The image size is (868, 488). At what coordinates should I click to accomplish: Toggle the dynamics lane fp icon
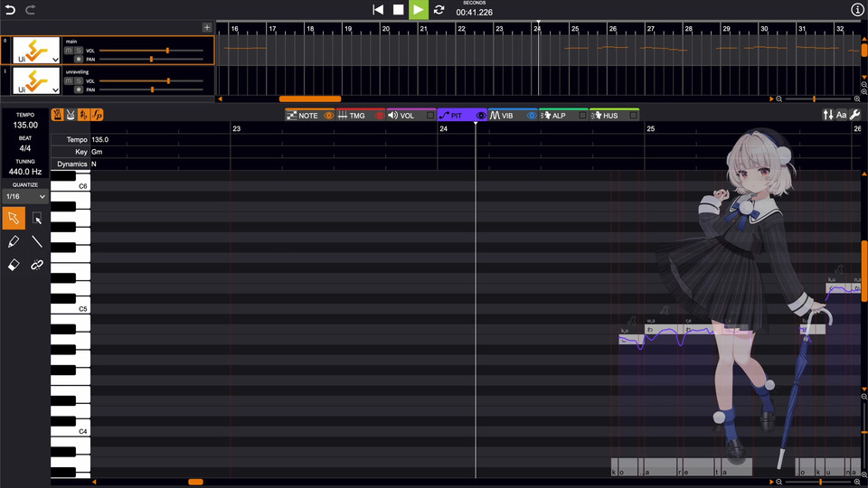tap(97, 115)
